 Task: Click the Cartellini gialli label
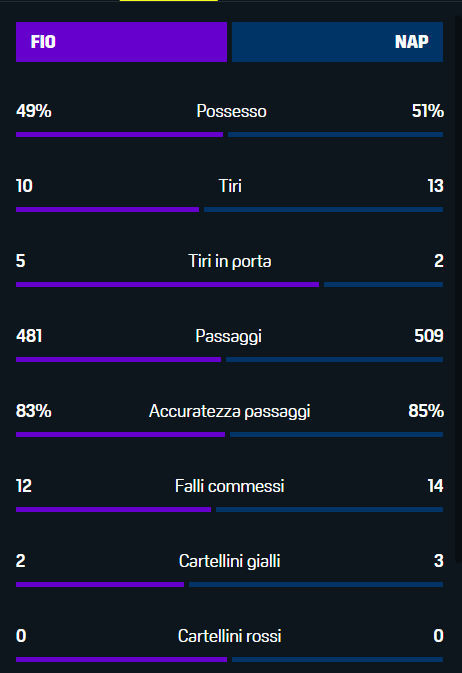tap(230, 561)
